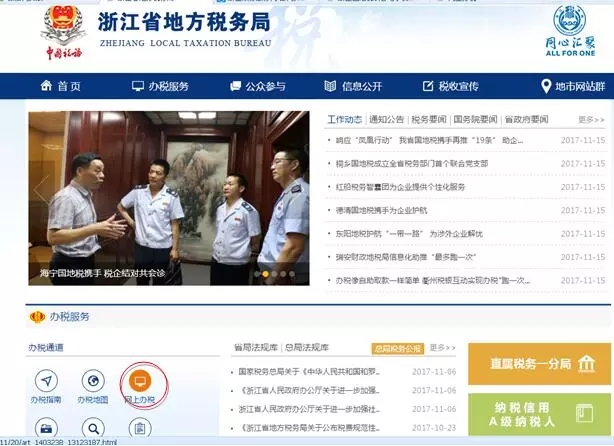The width and height of the screenshot is (614, 446).
Task: Select the first carousel dot
Action: pos(257,274)
